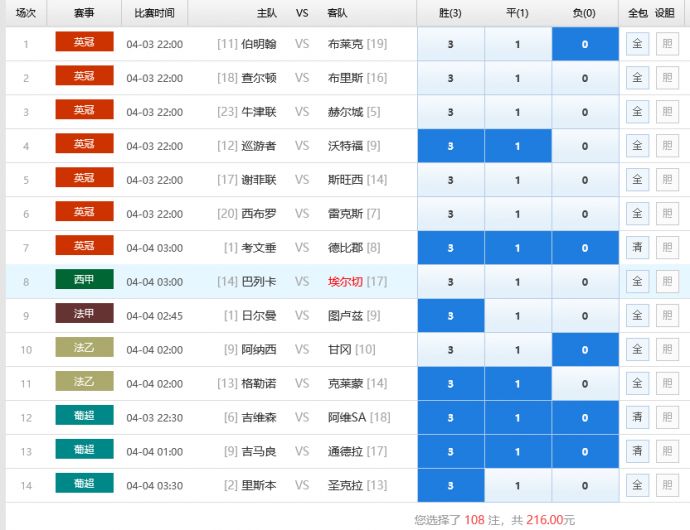Open the 谢菲联 home team link
690x530 pixels.
258,180
